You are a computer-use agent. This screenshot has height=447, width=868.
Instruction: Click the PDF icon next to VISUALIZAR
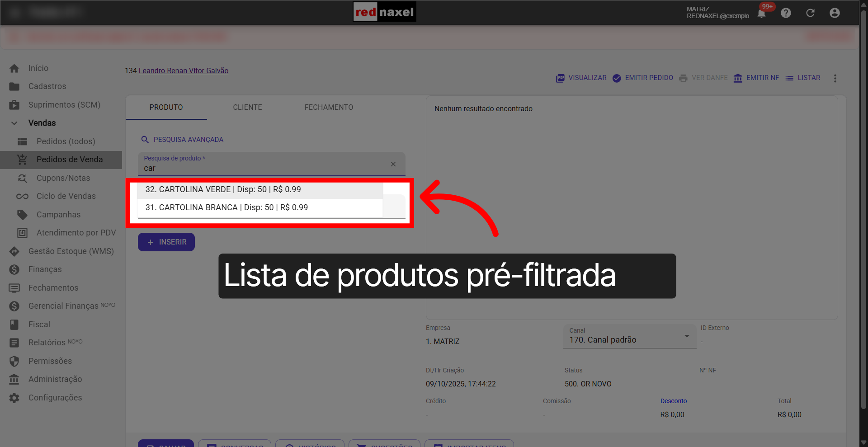click(560, 78)
